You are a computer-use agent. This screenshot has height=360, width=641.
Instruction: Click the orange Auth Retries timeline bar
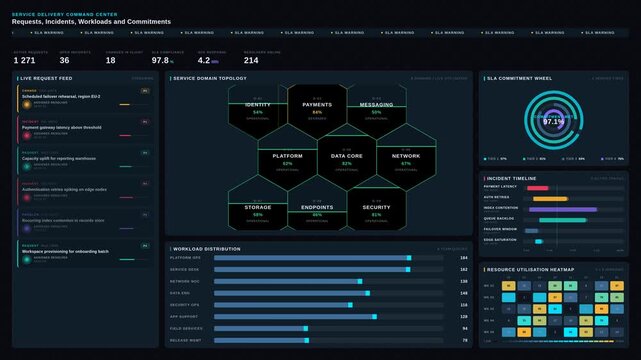[x=550, y=199]
